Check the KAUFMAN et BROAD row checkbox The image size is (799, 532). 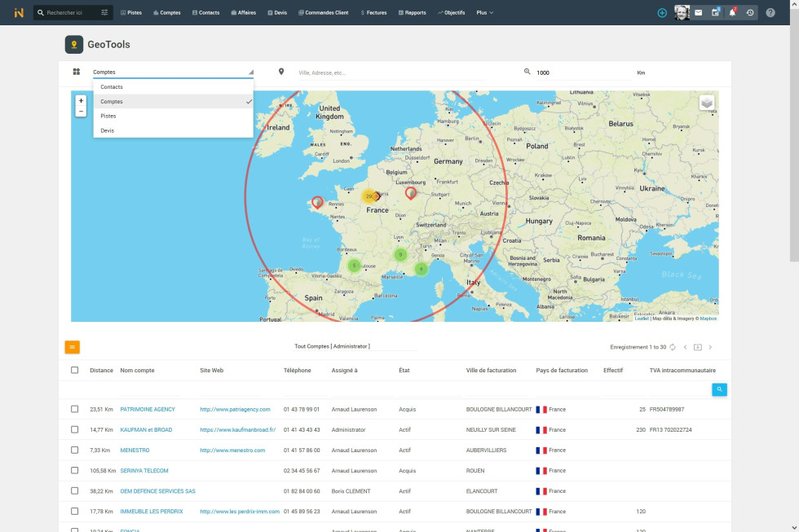coord(74,429)
